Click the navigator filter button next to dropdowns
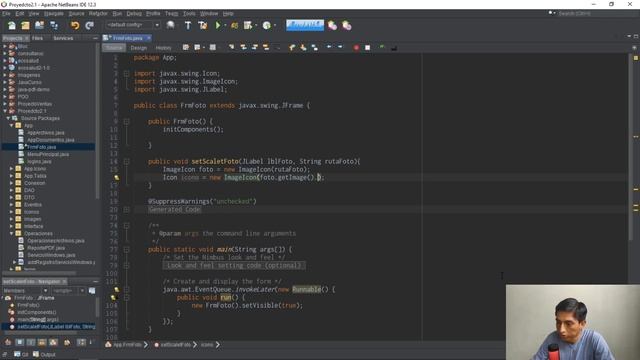 92,291
